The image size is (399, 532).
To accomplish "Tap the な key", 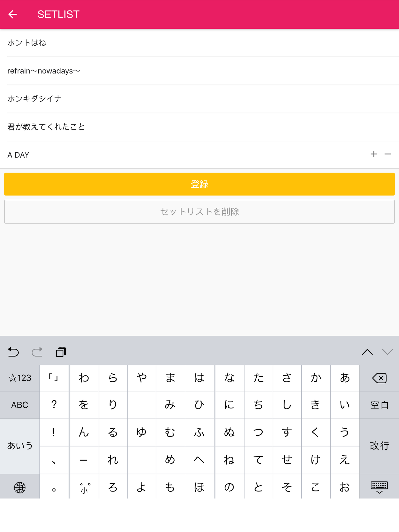I will [230, 378].
